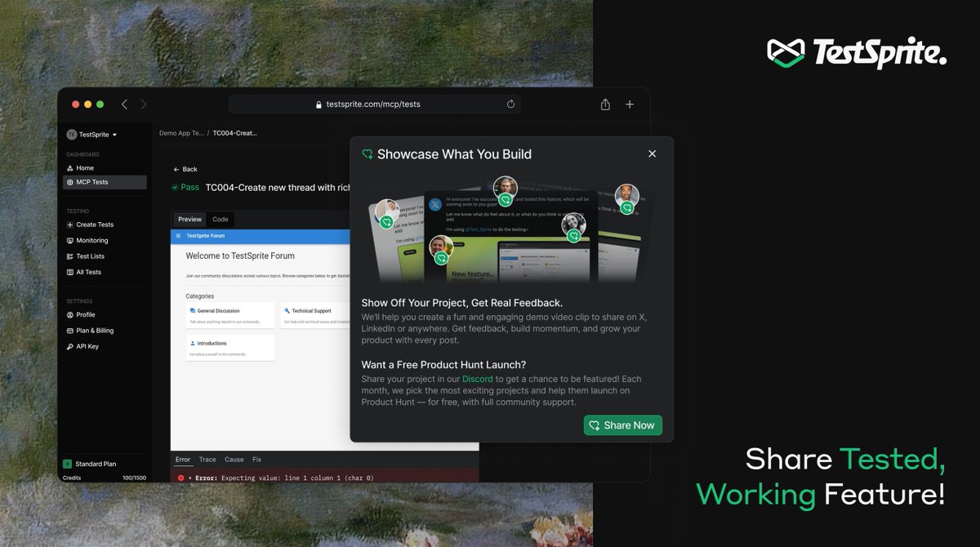This screenshot has width=980, height=547.
Task: Click the green Pass check icon
Action: [x=175, y=188]
